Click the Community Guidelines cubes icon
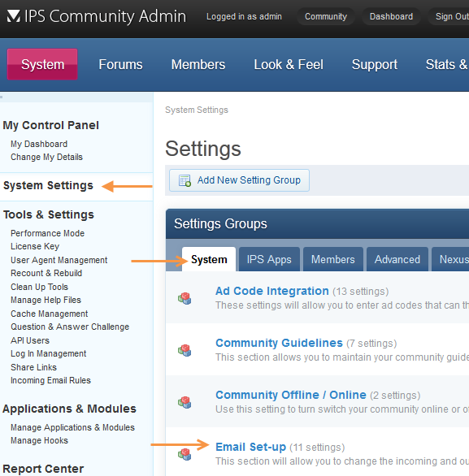This screenshot has height=476, width=469. (185, 350)
